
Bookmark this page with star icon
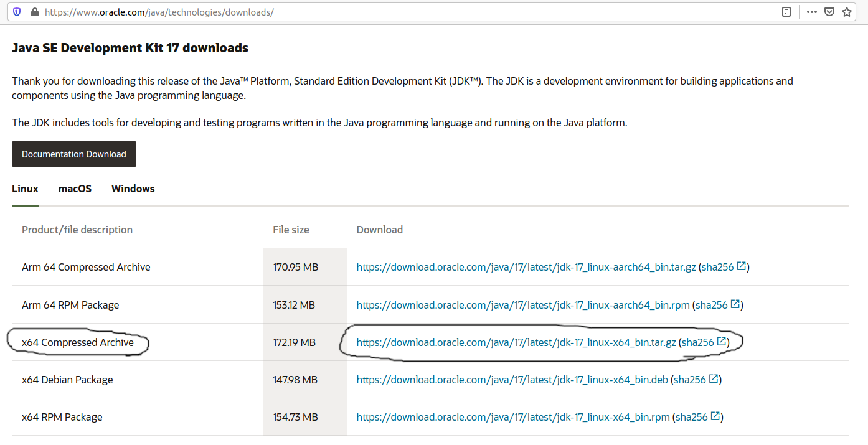pyautogui.click(x=847, y=12)
